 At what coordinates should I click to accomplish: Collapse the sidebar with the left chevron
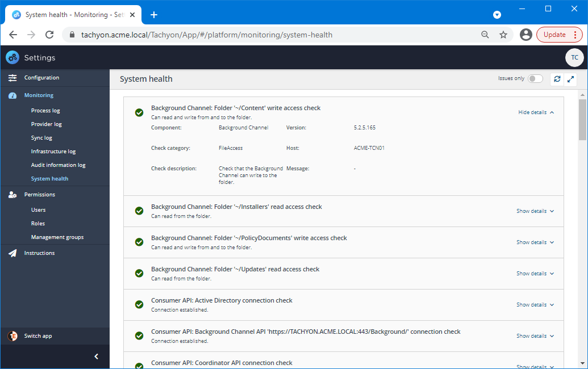[x=97, y=357]
